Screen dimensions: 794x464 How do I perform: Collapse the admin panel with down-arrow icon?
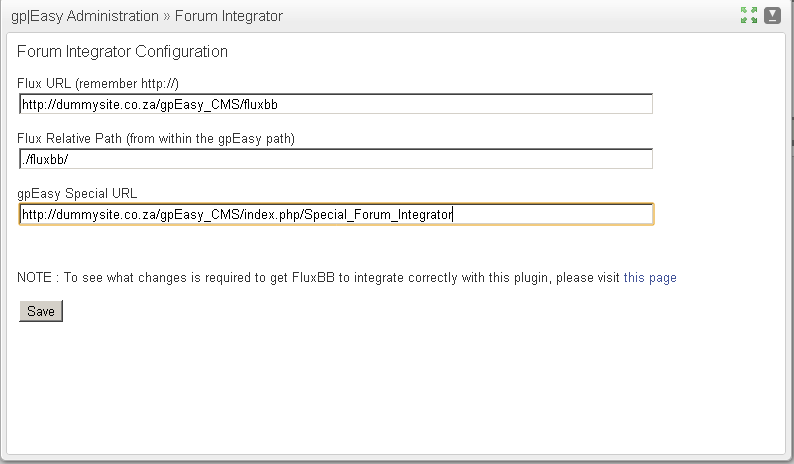773,15
